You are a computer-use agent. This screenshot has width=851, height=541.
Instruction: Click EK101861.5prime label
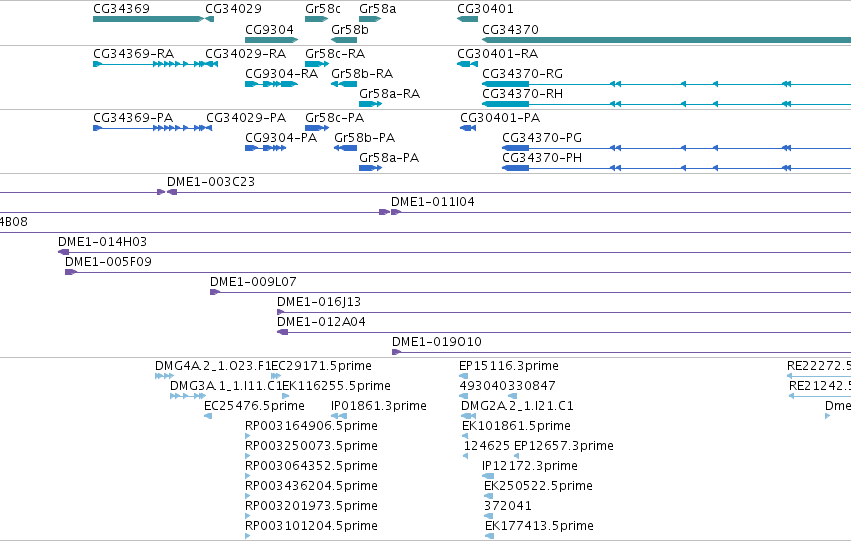point(516,426)
